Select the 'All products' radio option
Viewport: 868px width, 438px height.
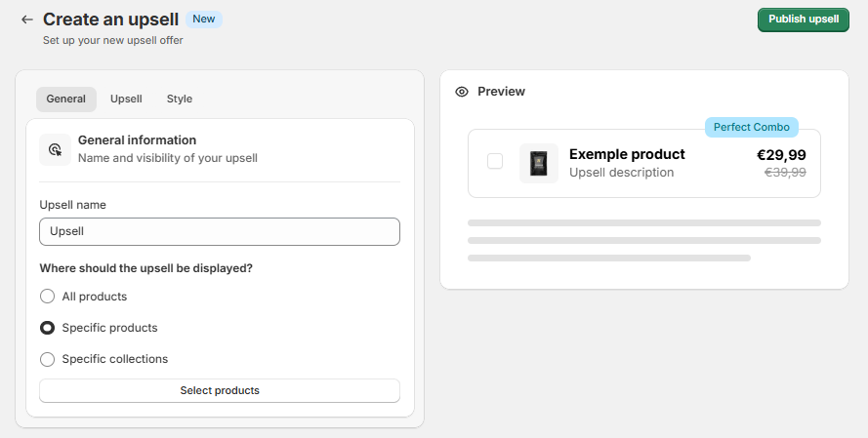tap(47, 297)
